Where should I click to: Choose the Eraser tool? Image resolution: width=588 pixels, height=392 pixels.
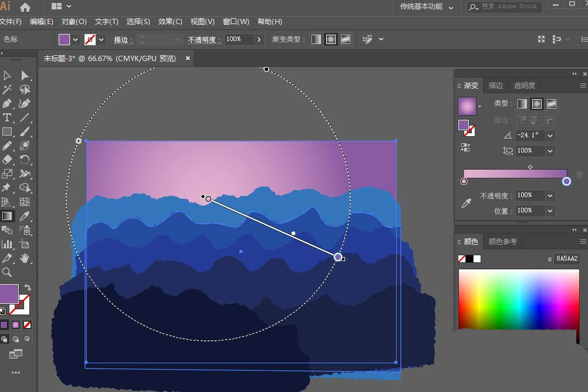7,160
